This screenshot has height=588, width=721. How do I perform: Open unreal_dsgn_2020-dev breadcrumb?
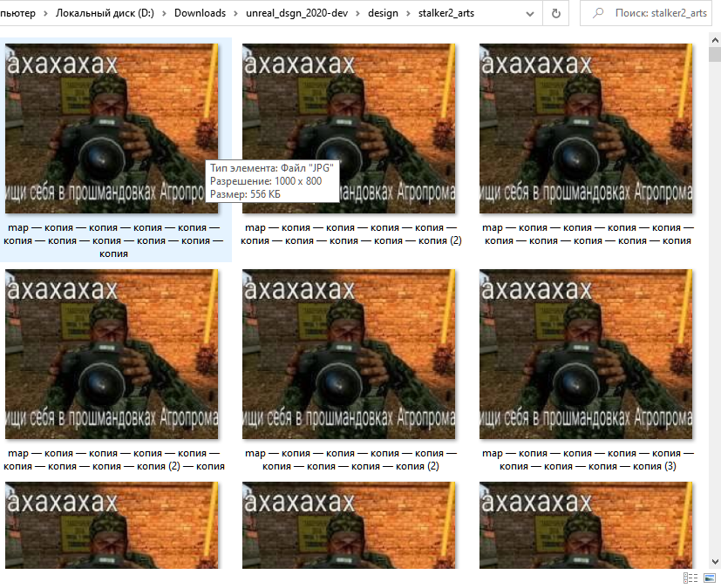pyautogui.click(x=296, y=13)
